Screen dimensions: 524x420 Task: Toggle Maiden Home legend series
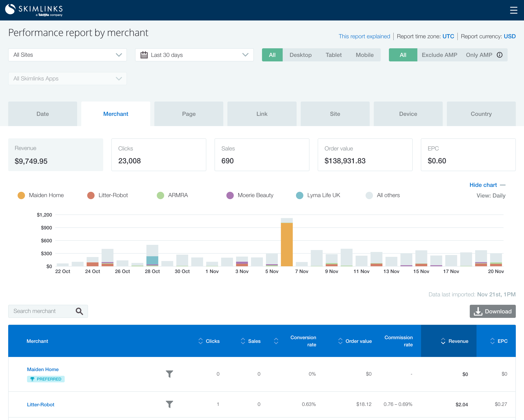(x=41, y=195)
